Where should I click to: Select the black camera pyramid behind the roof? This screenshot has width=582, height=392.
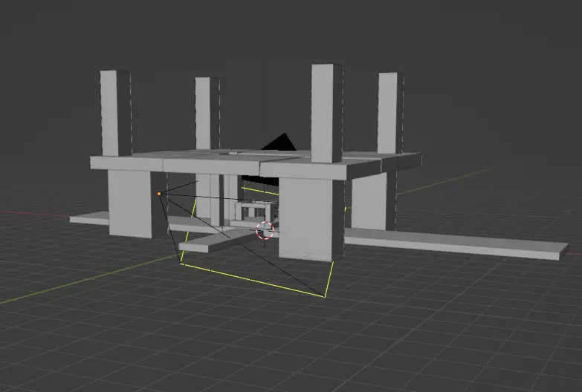(279, 142)
